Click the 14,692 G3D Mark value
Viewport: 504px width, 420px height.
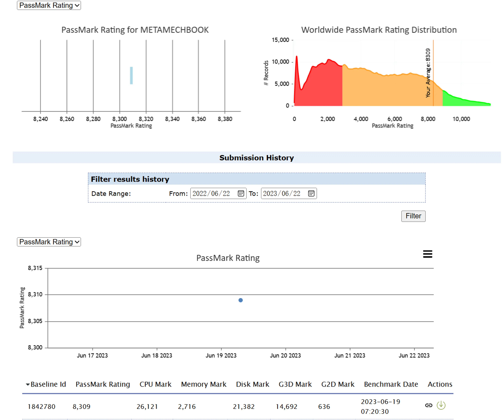tap(286, 407)
